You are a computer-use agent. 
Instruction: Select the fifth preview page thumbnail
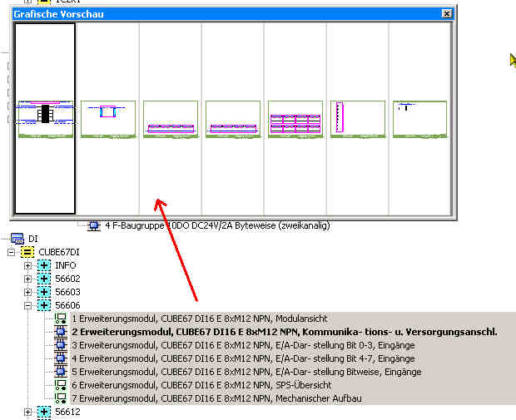(x=295, y=118)
